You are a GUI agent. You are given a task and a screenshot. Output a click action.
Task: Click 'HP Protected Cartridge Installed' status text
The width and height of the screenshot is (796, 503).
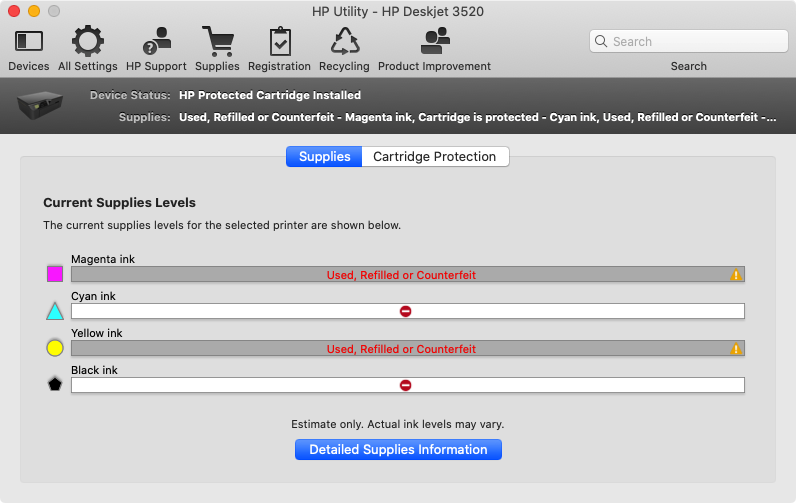pos(270,95)
